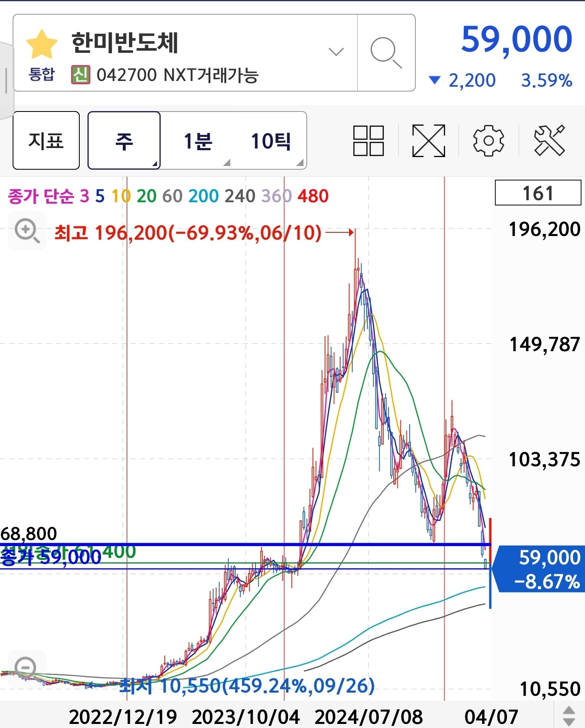Select the 480 moving average label
The width and height of the screenshot is (585, 728).
tap(313, 196)
